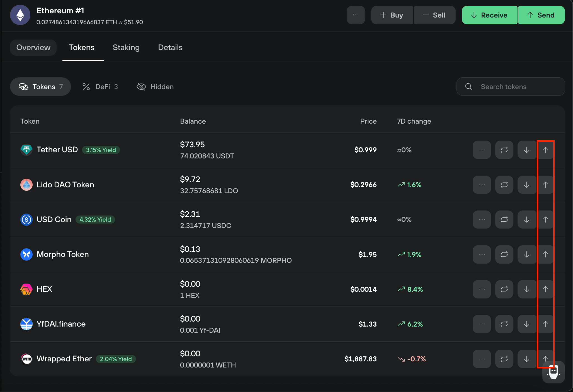
Task: Click the USD Coin 4.32% Yield badge
Action: click(95, 219)
